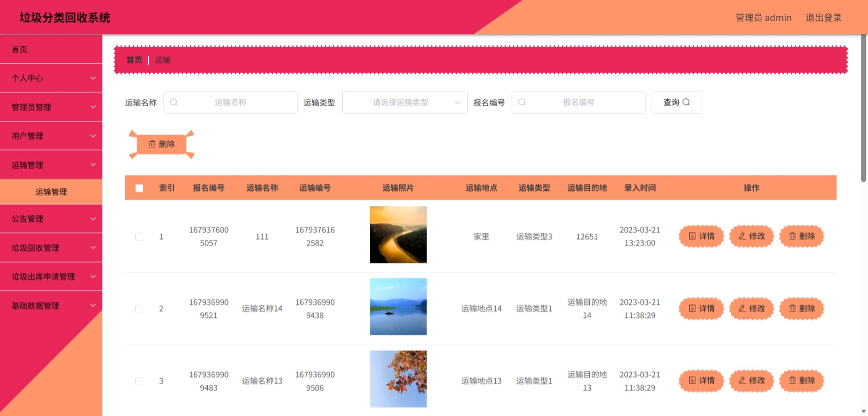
Task: Open 首页 in the sidebar
Action: pos(51,49)
